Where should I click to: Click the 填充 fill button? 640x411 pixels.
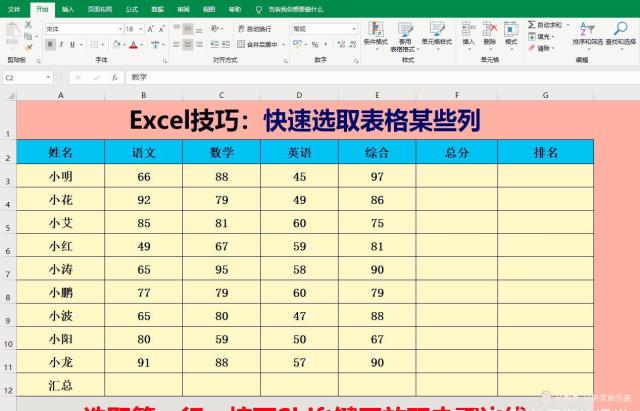(541, 37)
